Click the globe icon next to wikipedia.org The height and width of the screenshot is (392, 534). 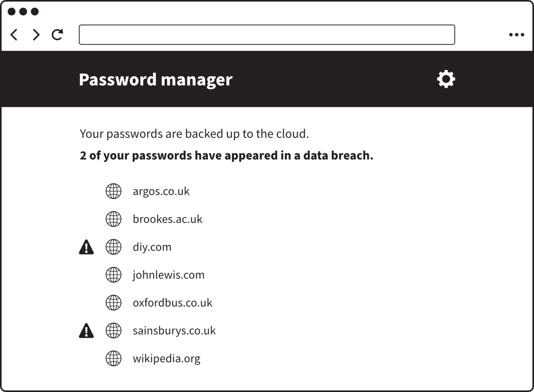tap(113, 358)
